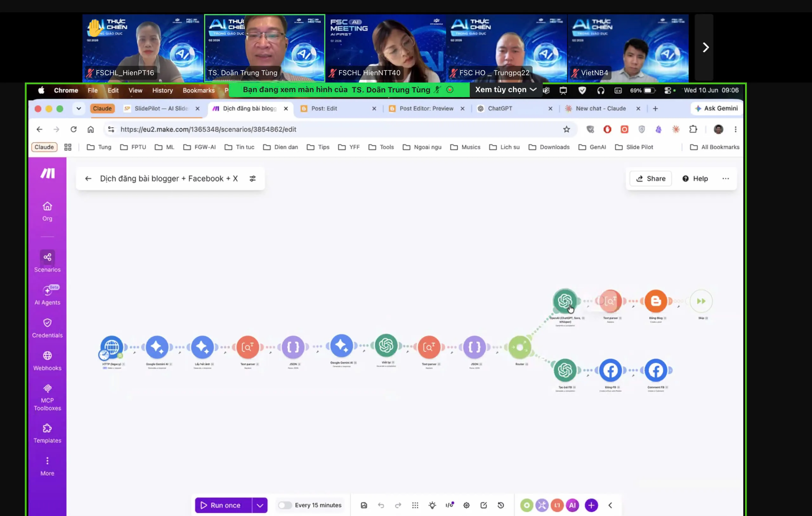Switch to the Post: Edit browser tab
This screenshot has width=812, height=516.
coord(338,108)
